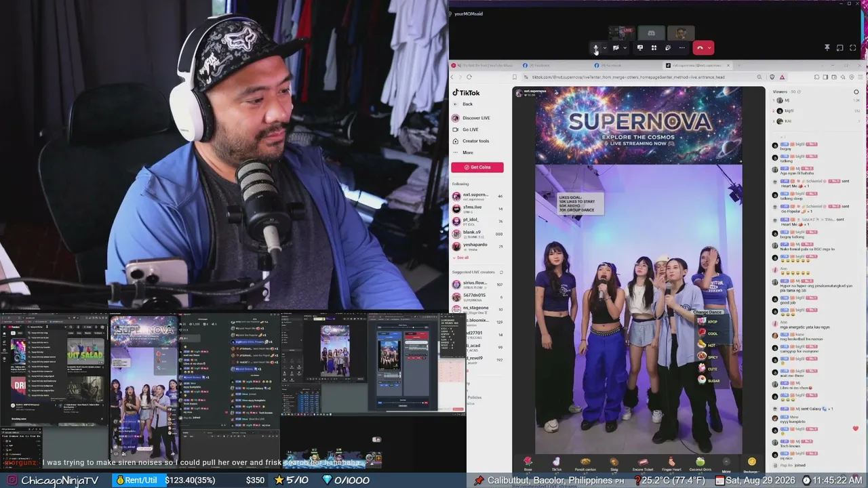Click the Instagram icon in the stream overlay
868x488 pixels.
[x=12, y=481]
